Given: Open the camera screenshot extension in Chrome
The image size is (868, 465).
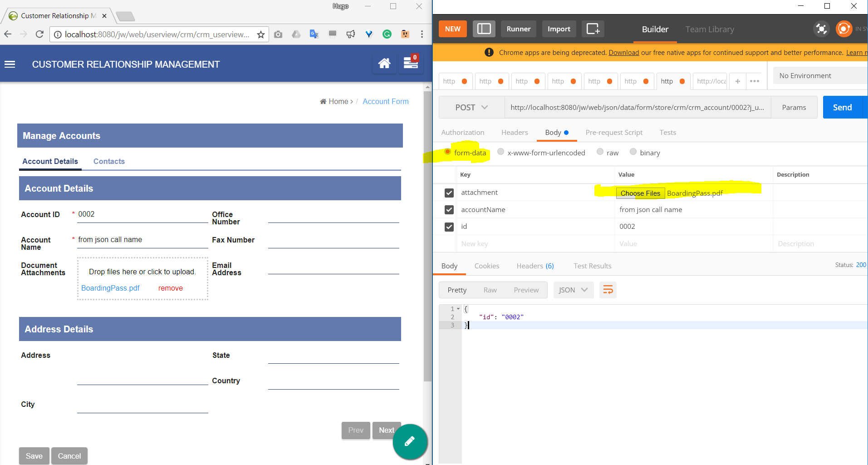Looking at the screenshot, I should tap(278, 34).
